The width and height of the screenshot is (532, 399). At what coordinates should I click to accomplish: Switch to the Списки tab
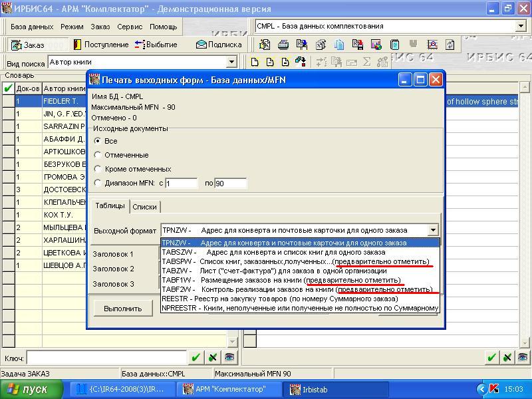coord(144,207)
